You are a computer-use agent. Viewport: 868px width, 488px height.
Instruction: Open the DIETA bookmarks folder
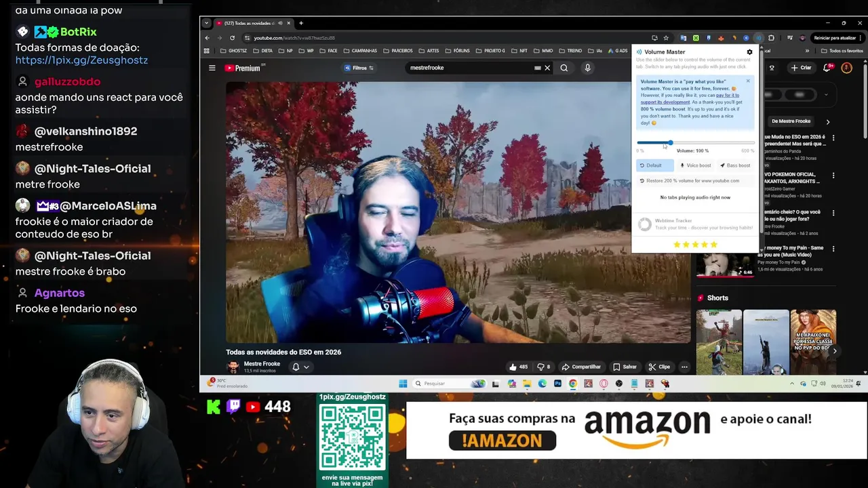pos(263,51)
